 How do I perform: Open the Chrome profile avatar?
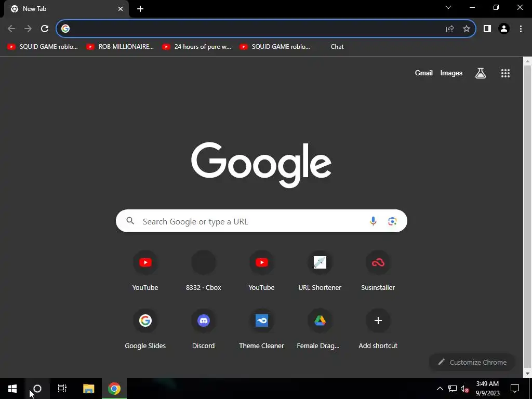coord(504,29)
